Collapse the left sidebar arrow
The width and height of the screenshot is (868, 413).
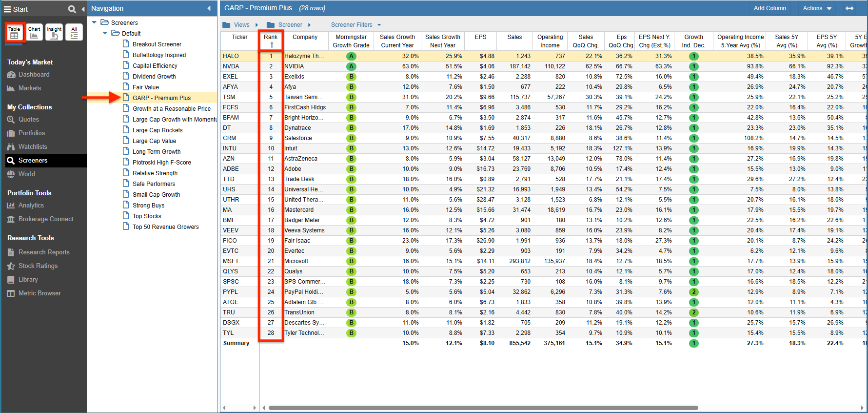tap(83, 9)
